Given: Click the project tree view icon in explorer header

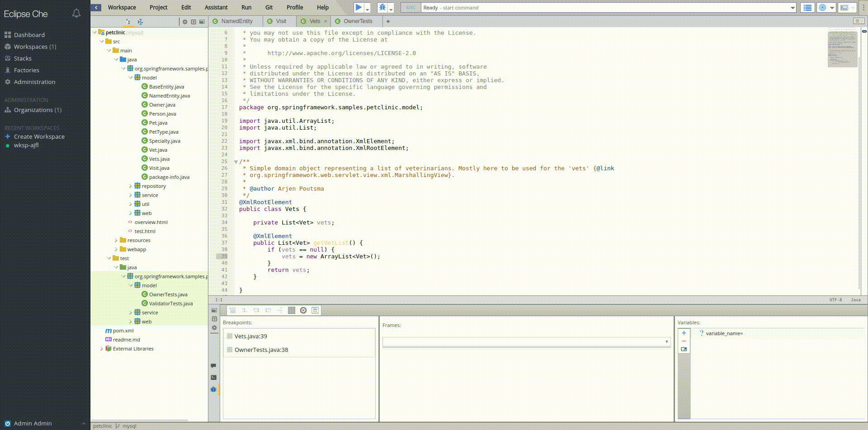Looking at the screenshot, I should [128, 22].
